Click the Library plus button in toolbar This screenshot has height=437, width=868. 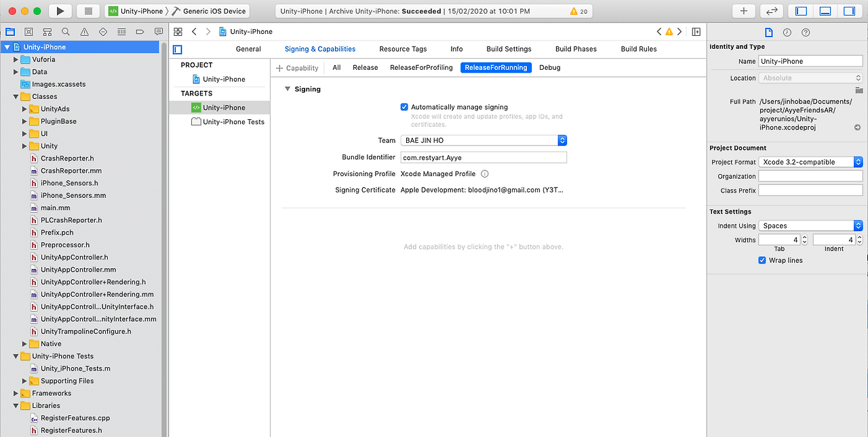[x=743, y=11]
